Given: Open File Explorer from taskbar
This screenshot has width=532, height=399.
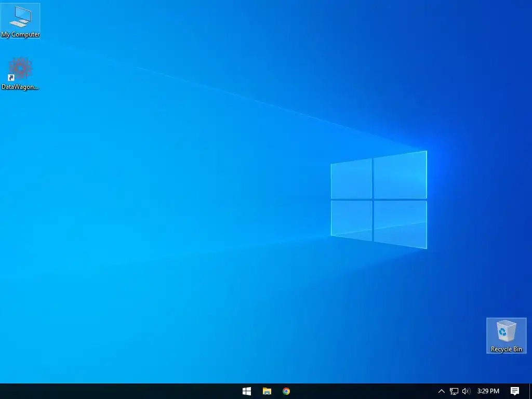Looking at the screenshot, I should click(x=267, y=391).
